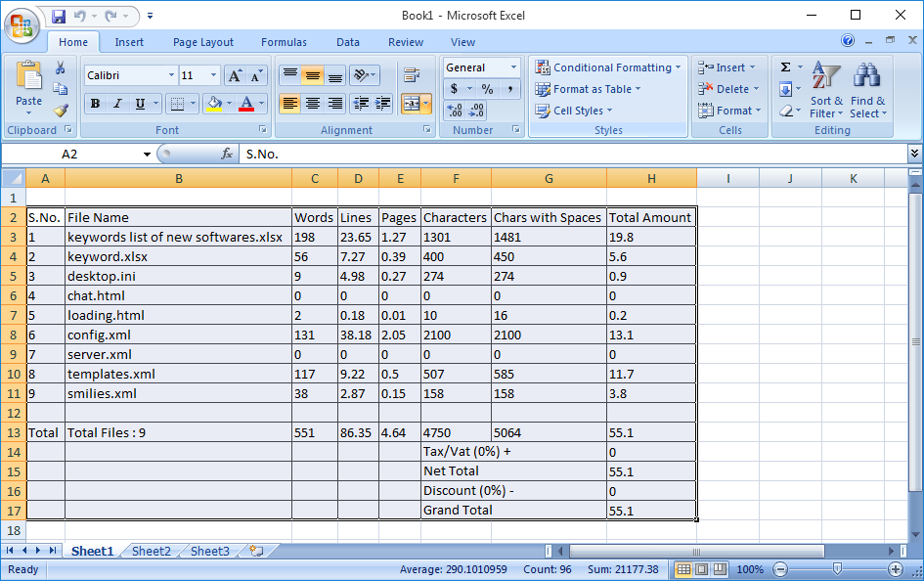The height and width of the screenshot is (581, 924).
Task: Toggle Bold formatting
Action: pyautogui.click(x=95, y=104)
